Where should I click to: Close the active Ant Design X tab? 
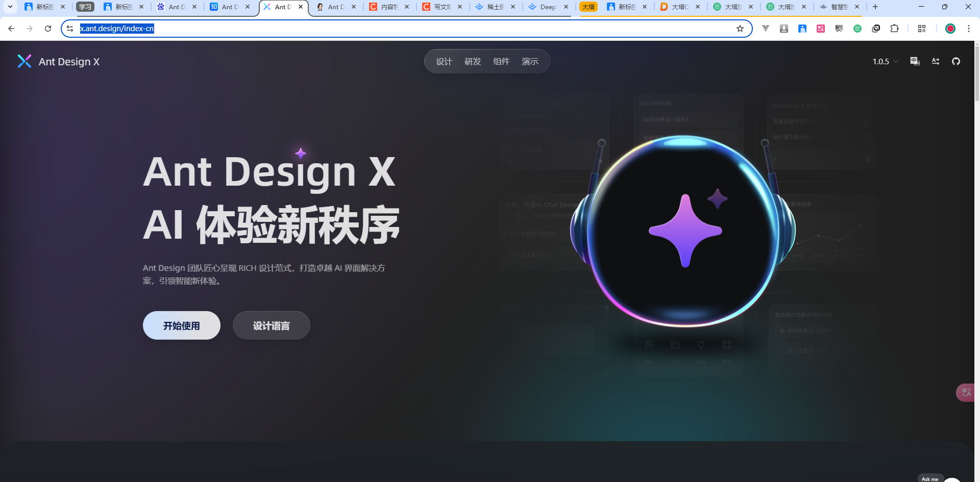tap(301, 7)
